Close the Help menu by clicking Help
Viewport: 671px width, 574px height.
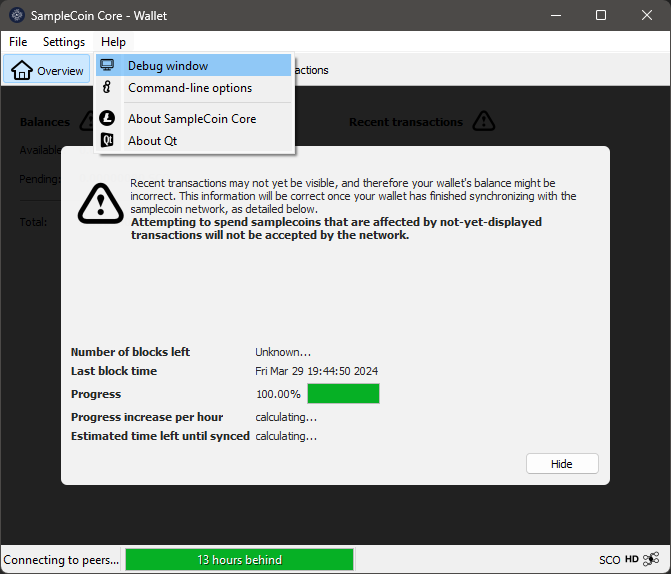tap(113, 42)
